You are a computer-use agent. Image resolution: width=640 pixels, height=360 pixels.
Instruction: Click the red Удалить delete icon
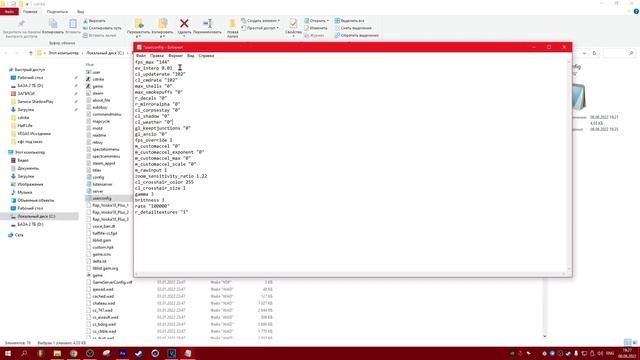(184, 24)
